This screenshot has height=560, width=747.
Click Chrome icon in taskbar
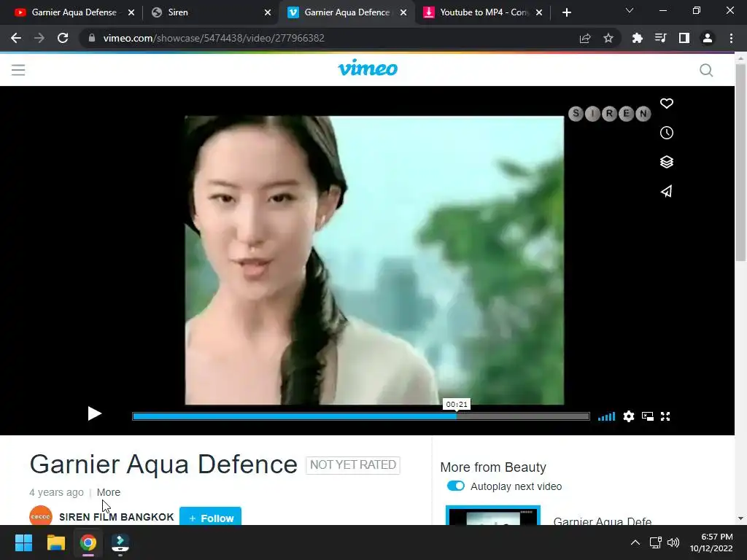pyautogui.click(x=88, y=542)
